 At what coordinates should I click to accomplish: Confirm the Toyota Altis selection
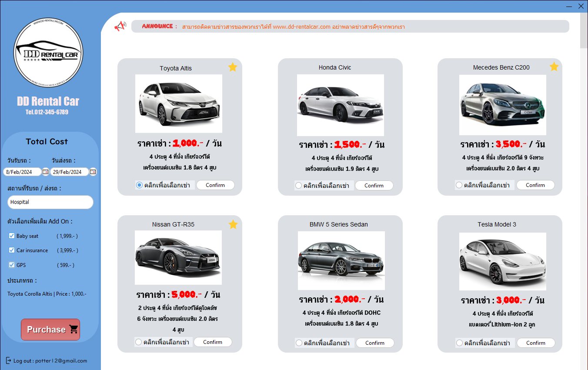coord(215,185)
